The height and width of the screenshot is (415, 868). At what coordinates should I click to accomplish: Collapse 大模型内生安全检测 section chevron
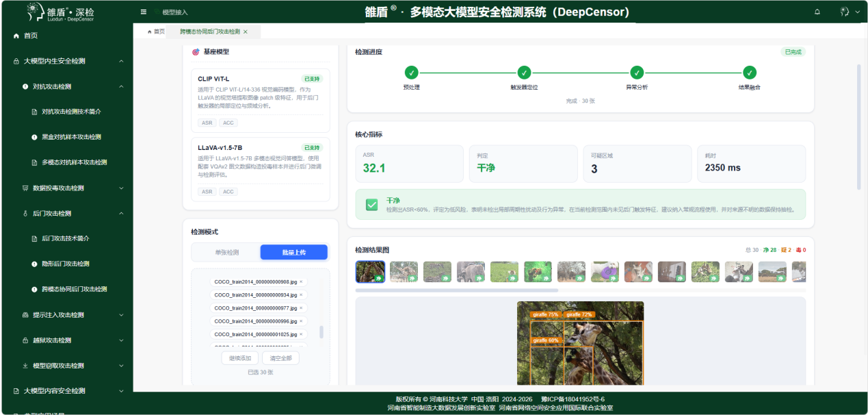[x=121, y=61]
